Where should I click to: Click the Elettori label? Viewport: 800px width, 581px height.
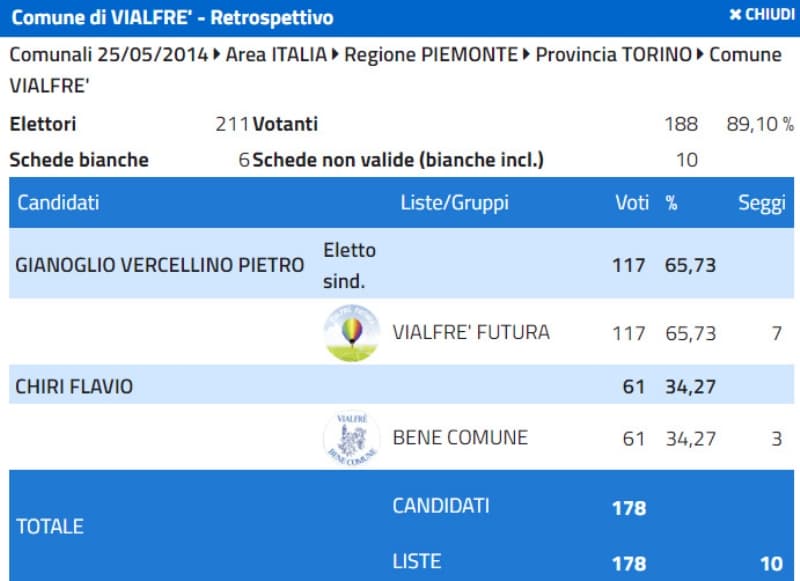(x=43, y=125)
